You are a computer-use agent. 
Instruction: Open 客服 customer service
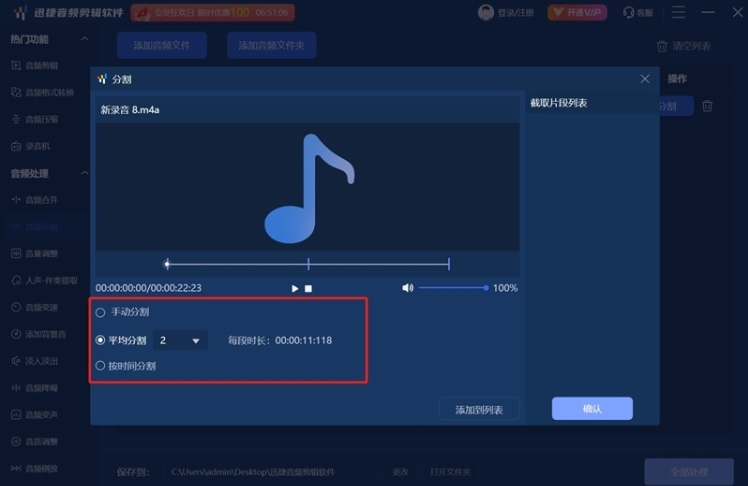click(638, 13)
